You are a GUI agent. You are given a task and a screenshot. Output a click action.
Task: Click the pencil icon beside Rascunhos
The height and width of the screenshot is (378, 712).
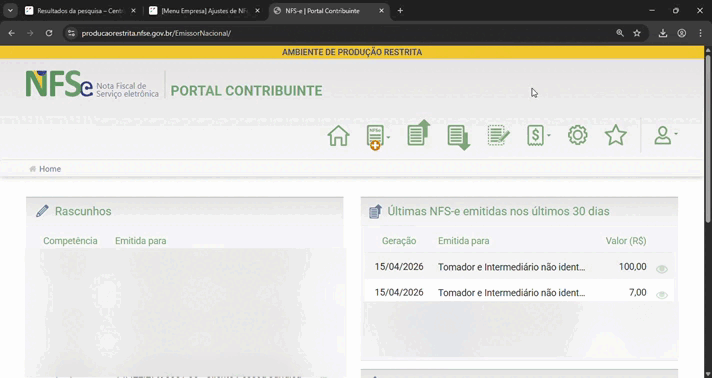click(x=42, y=211)
